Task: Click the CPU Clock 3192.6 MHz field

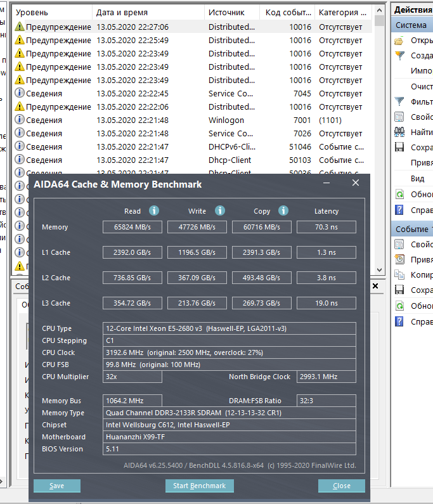Action: pyautogui.click(x=229, y=352)
